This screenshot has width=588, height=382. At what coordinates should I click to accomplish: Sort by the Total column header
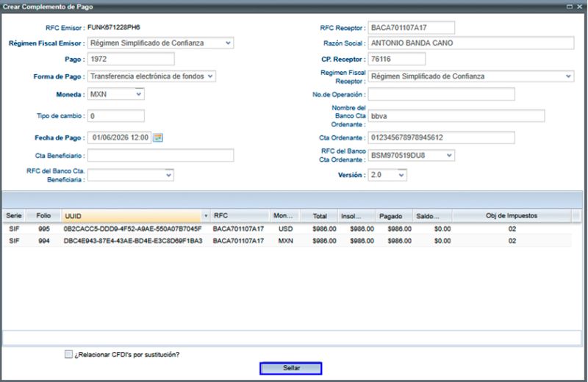[x=320, y=216]
